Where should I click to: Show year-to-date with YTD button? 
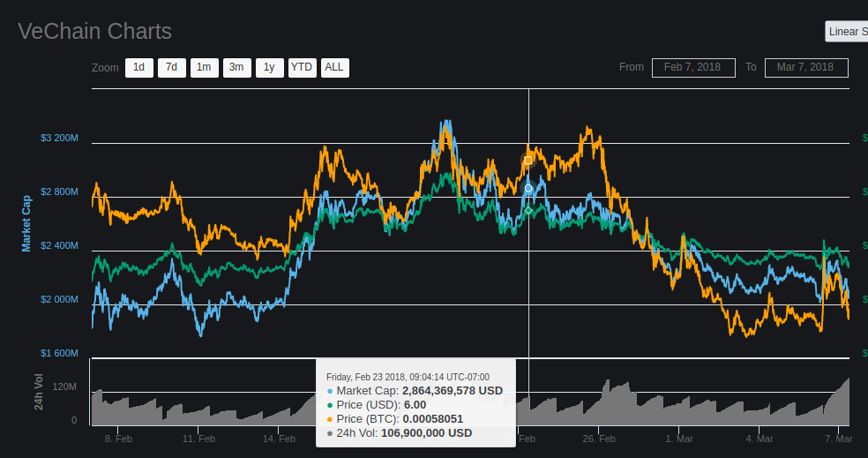click(x=303, y=68)
